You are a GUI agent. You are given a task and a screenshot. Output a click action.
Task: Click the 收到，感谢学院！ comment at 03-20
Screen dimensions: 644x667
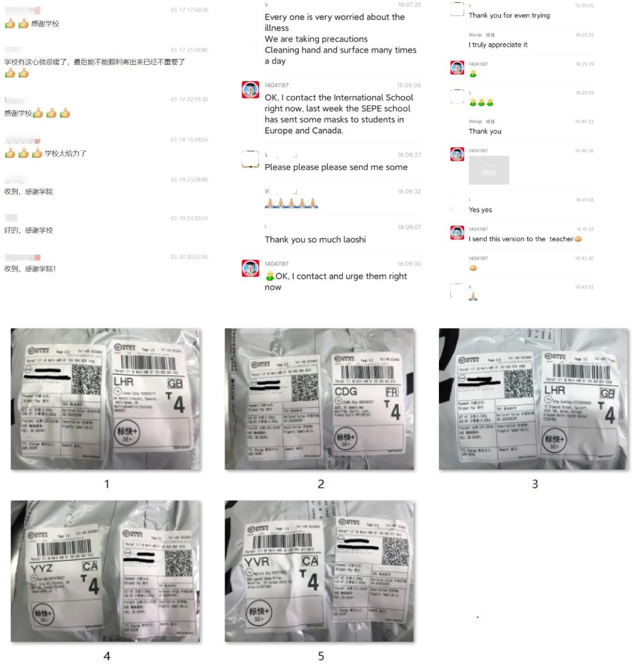[x=30, y=269]
